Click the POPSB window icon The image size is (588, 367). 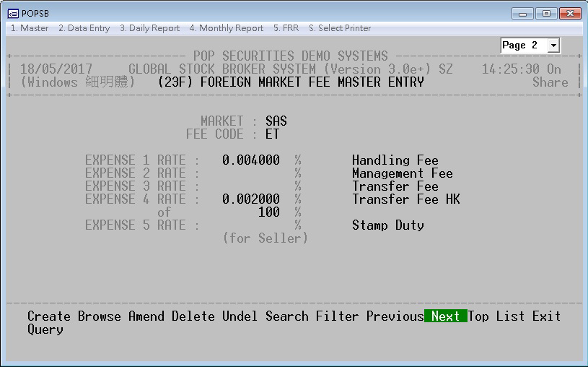[13, 14]
